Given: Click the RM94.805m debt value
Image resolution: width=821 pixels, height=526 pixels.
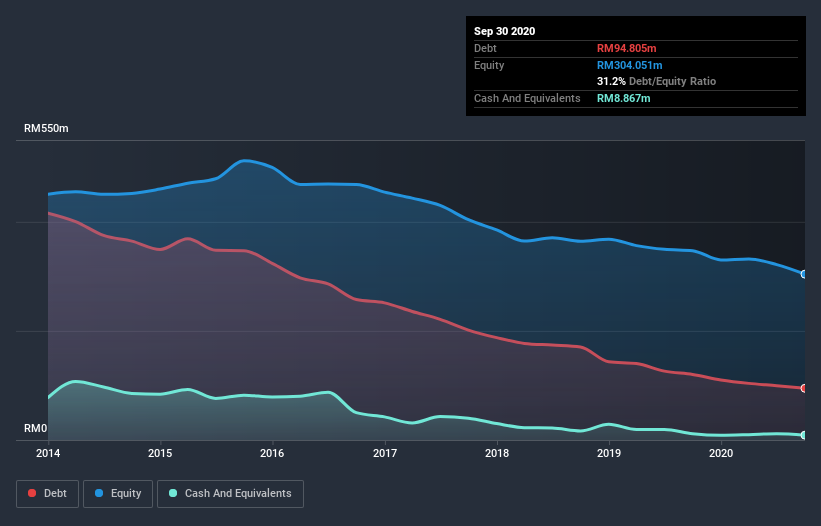Looking at the screenshot, I should 626,48.
